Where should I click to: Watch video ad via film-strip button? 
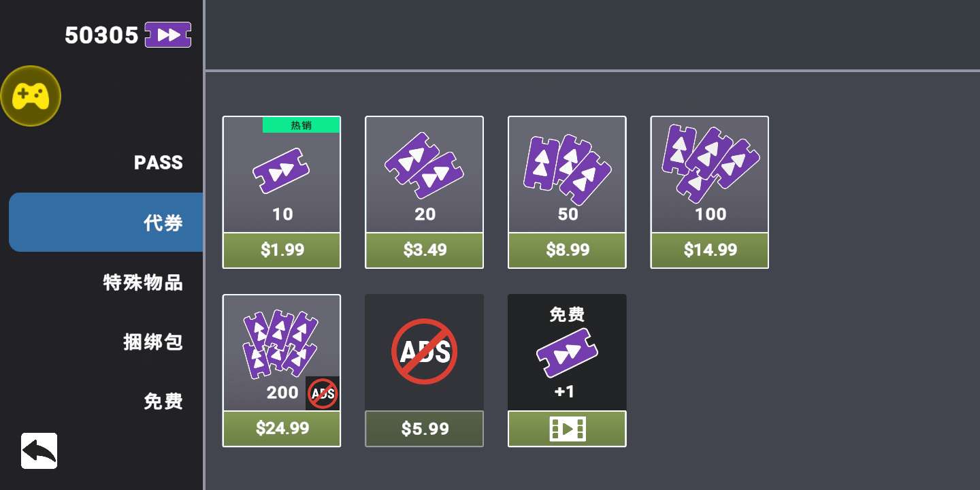click(567, 429)
